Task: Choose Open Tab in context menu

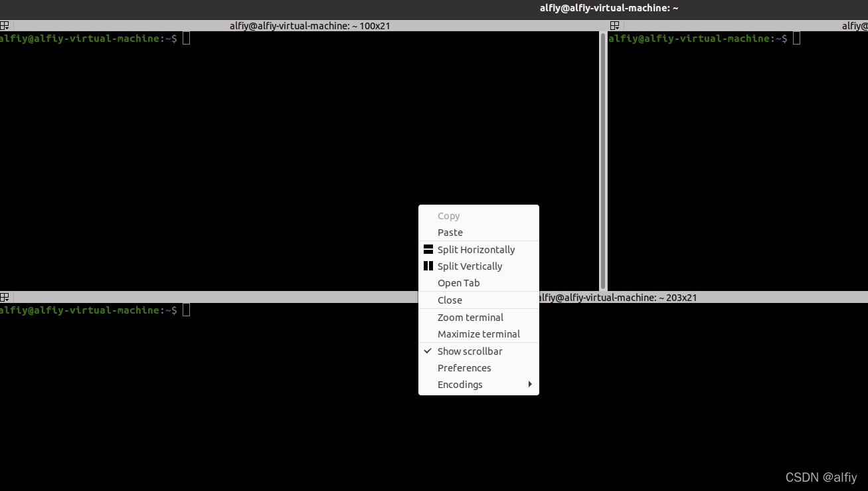Action: 478,283
